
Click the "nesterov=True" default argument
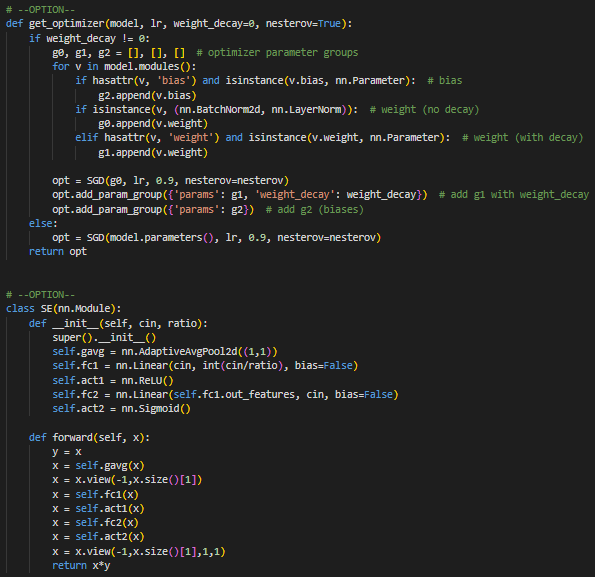(x=303, y=24)
